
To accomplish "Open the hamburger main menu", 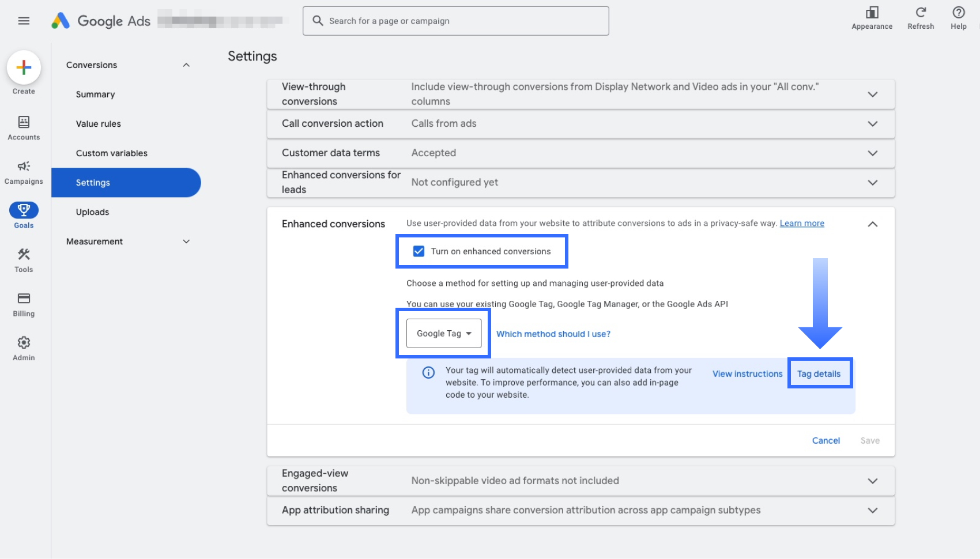I will click(24, 21).
